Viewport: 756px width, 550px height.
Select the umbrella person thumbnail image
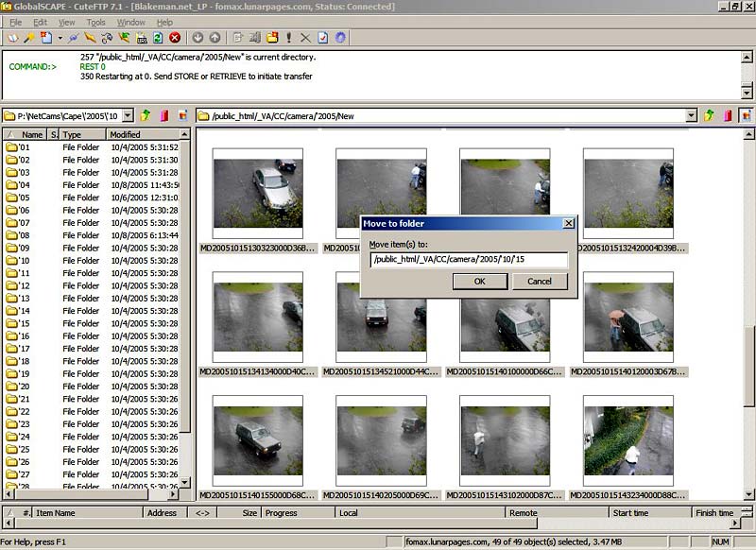point(627,317)
